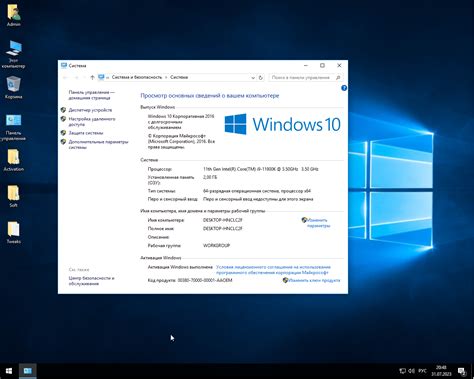Open the Этот компьютер desktop icon
Screen dimensions: 474x379
click(13, 54)
